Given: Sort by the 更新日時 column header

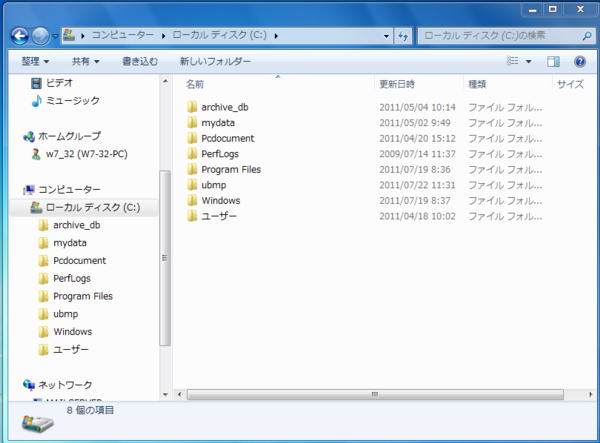Looking at the screenshot, I should tap(397, 84).
